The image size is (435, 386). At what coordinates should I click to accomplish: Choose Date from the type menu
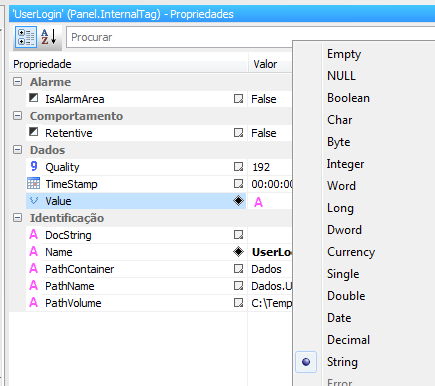click(339, 318)
